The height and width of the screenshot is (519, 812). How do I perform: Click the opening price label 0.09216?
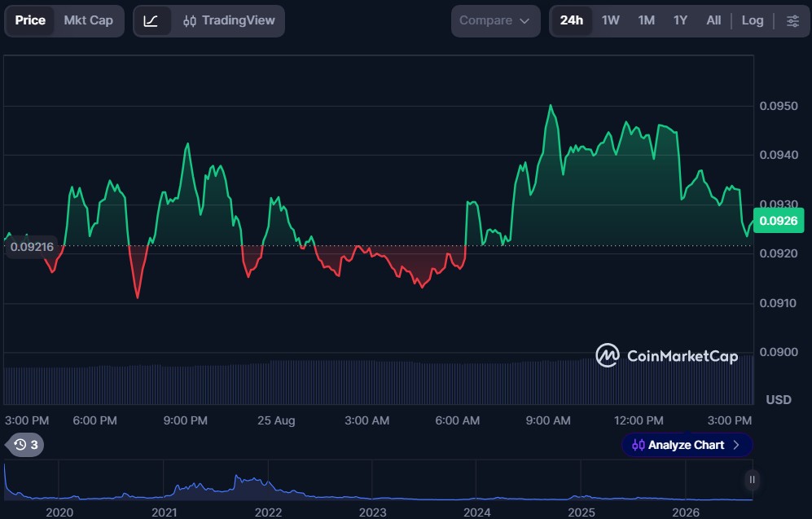(32, 247)
